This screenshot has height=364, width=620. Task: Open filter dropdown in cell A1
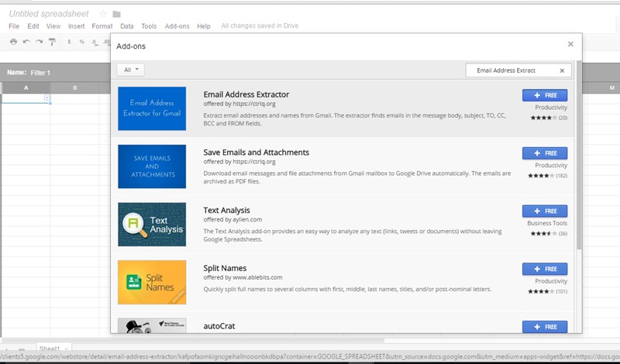(47, 98)
